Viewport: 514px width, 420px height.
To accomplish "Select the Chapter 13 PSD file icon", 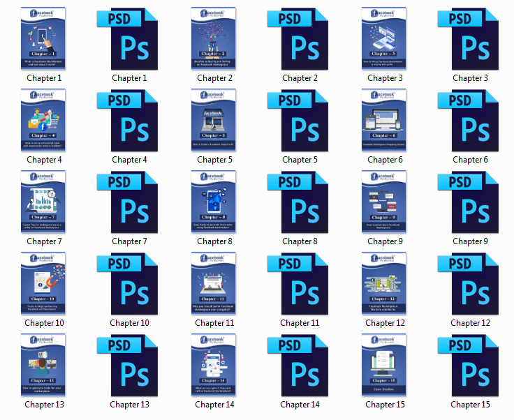I will tap(128, 366).
